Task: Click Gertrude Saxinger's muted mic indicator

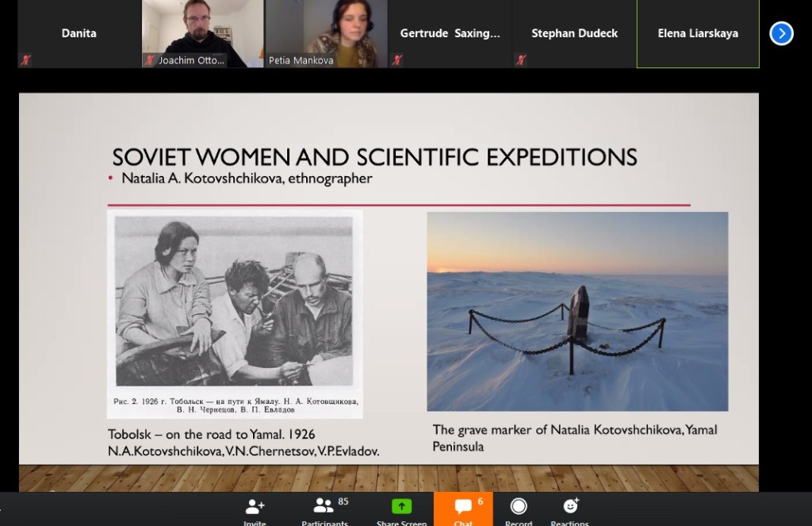Action: tap(397, 60)
